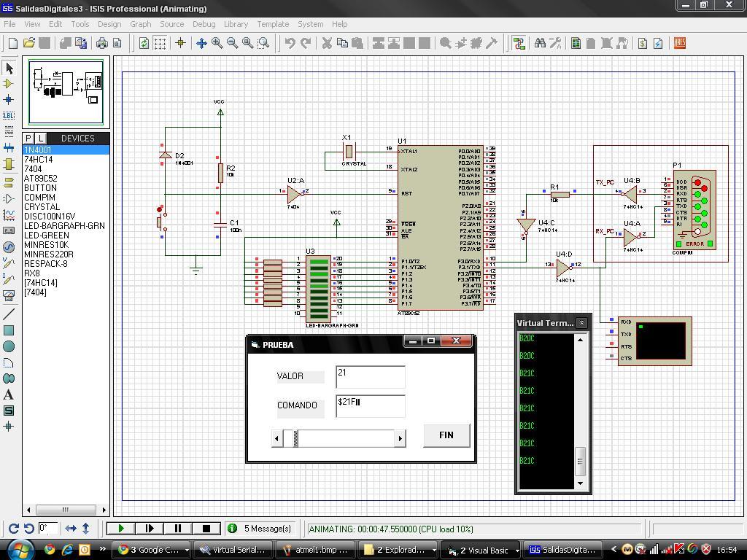The image size is (747, 560).
Task: Open the Visual Basic taskbar item
Action: [483, 551]
